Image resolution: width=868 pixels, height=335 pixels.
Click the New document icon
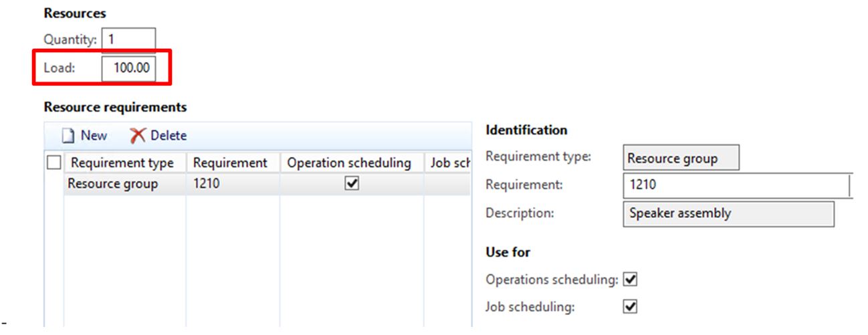[x=68, y=136]
